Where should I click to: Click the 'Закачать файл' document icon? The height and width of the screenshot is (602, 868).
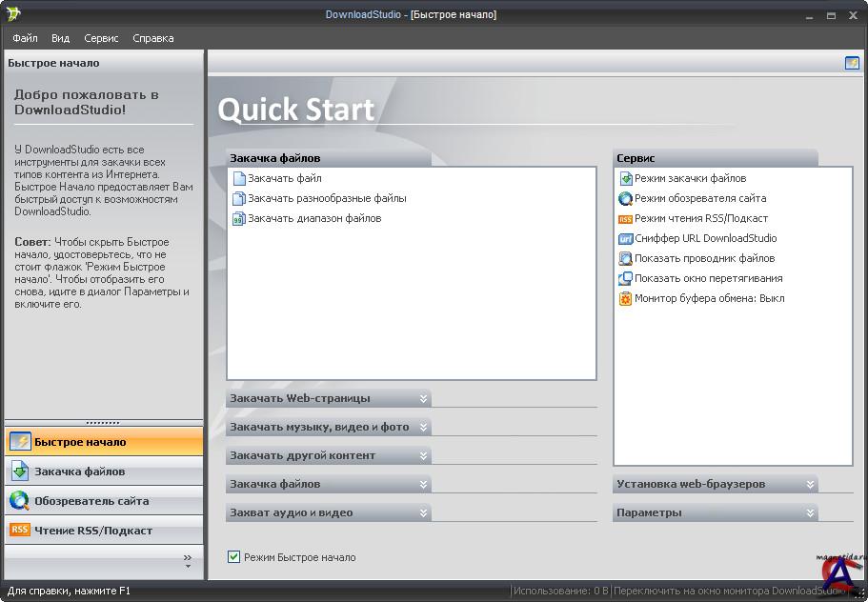tap(239, 179)
